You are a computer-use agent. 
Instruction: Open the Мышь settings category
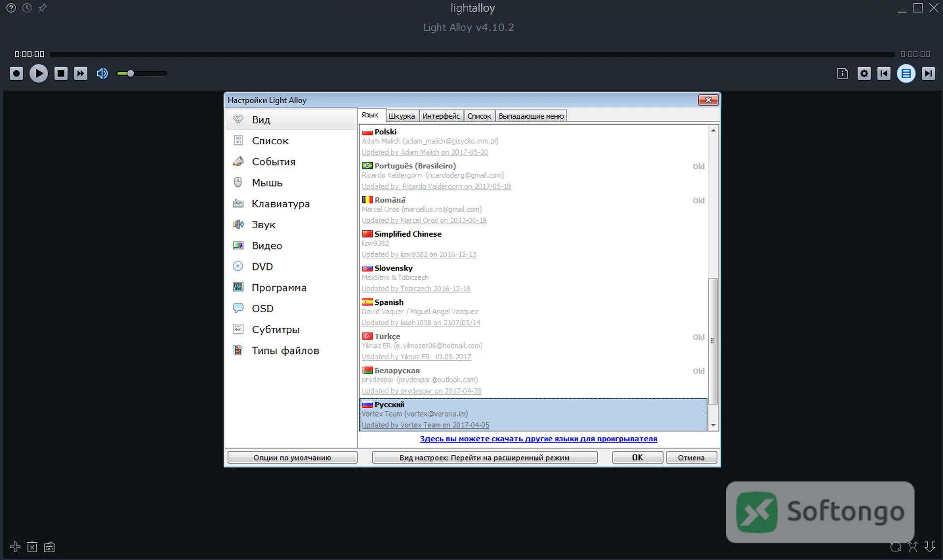[291, 183]
